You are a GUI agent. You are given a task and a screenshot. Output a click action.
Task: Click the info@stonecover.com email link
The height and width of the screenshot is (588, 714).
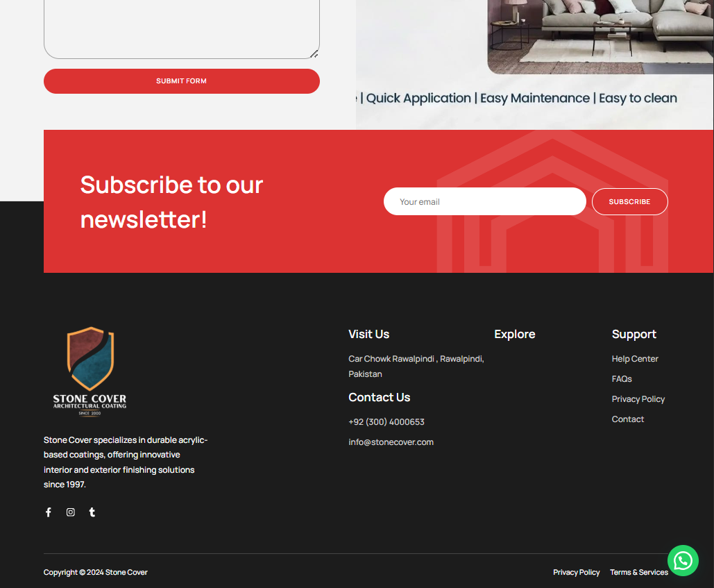[391, 442]
